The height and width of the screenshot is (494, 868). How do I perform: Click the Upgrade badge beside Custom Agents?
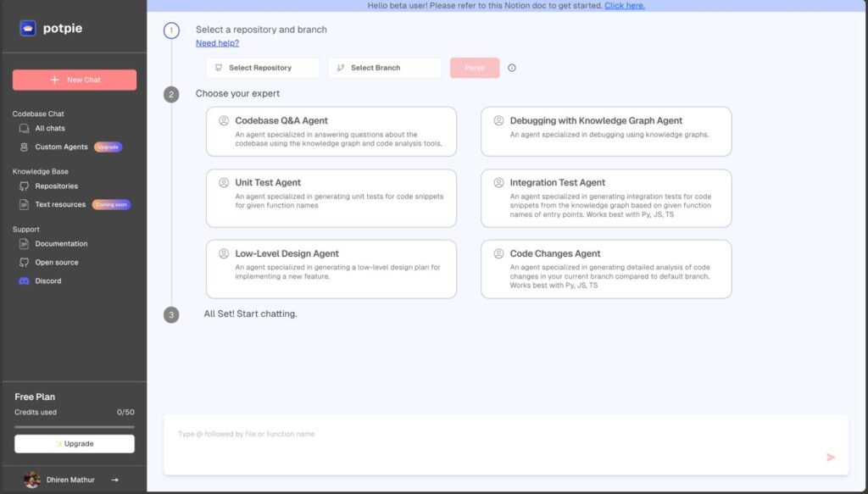coord(108,147)
